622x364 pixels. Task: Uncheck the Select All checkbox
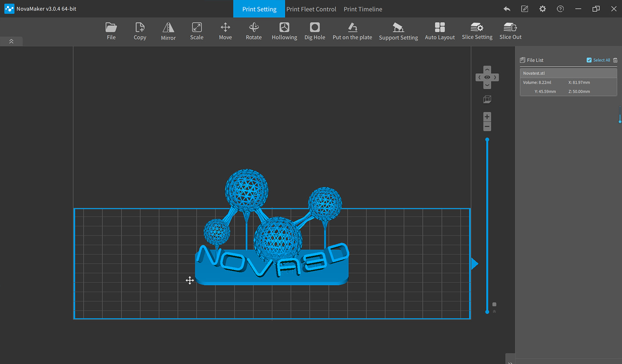pyautogui.click(x=589, y=60)
